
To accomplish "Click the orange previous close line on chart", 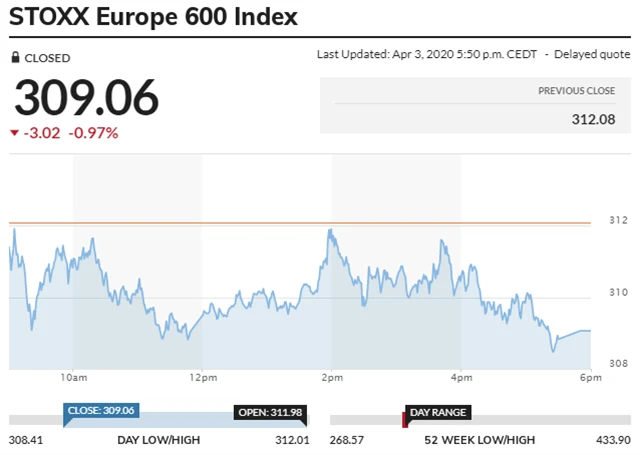I will 300,223.
